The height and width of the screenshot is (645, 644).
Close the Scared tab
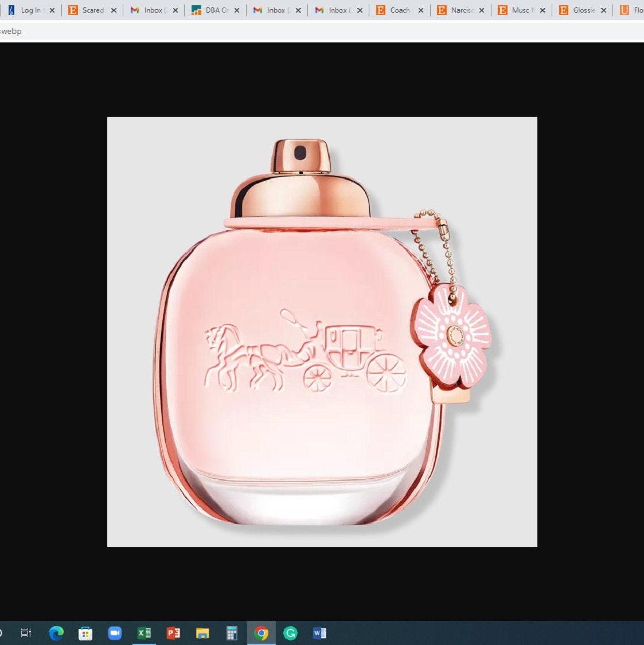pos(114,10)
